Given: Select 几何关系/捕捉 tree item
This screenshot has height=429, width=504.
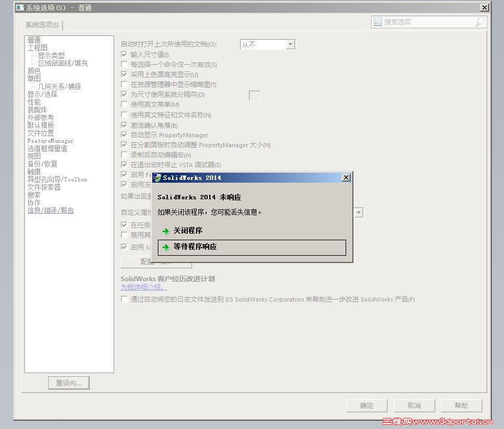Looking at the screenshot, I should pyautogui.click(x=59, y=86).
